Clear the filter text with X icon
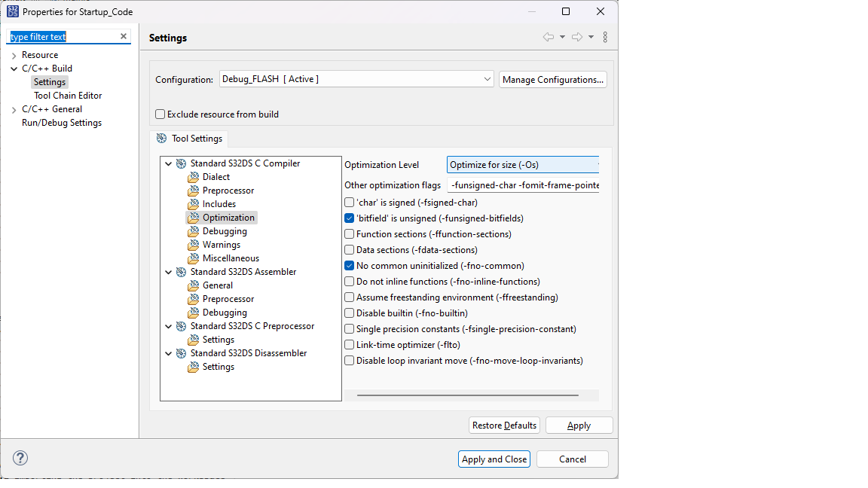This screenshot has width=868, height=488. 124,37
